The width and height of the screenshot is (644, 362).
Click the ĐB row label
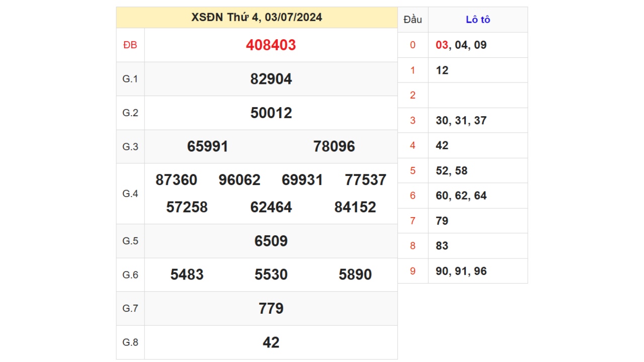point(130,45)
